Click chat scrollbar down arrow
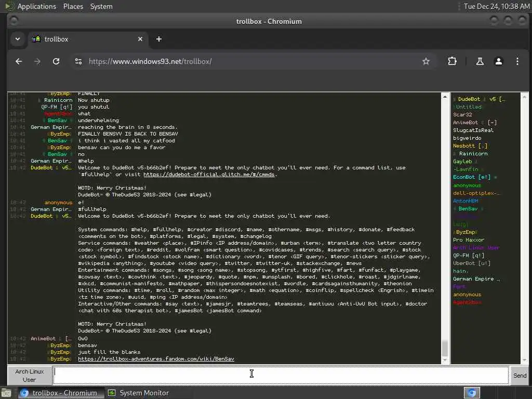 coord(445,360)
